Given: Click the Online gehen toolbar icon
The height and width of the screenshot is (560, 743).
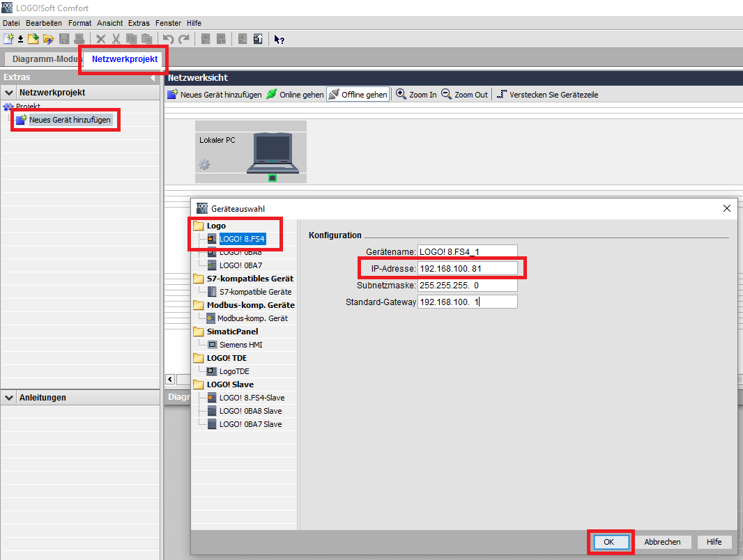Looking at the screenshot, I should click(272, 94).
